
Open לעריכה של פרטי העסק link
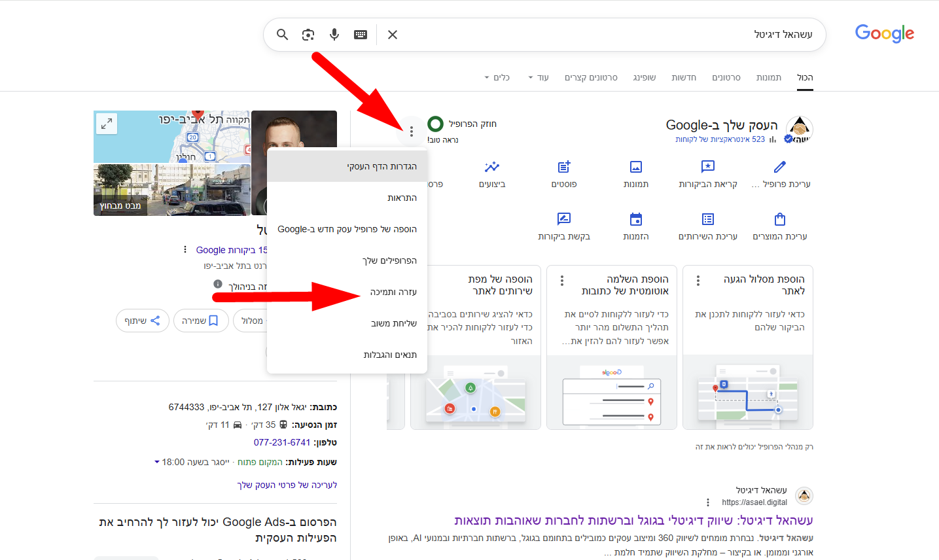pyautogui.click(x=287, y=485)
